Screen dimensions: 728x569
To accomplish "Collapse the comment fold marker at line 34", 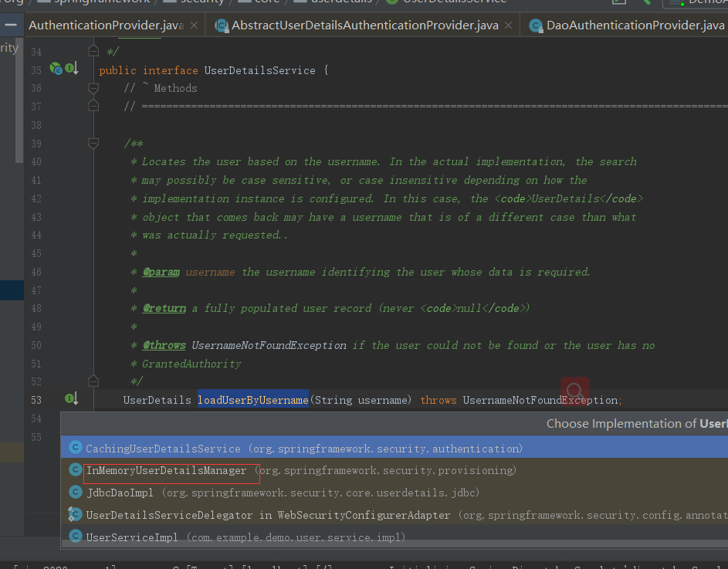I will click(x=93, y=51).
